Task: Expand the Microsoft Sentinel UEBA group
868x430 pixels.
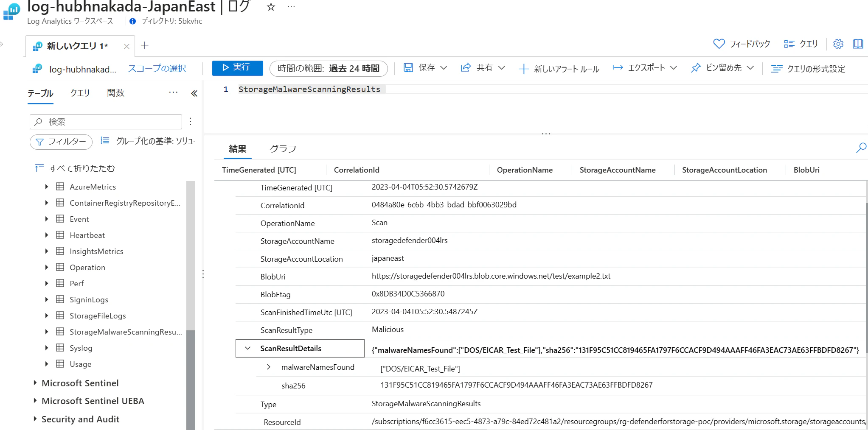Action: pos(35,401)
